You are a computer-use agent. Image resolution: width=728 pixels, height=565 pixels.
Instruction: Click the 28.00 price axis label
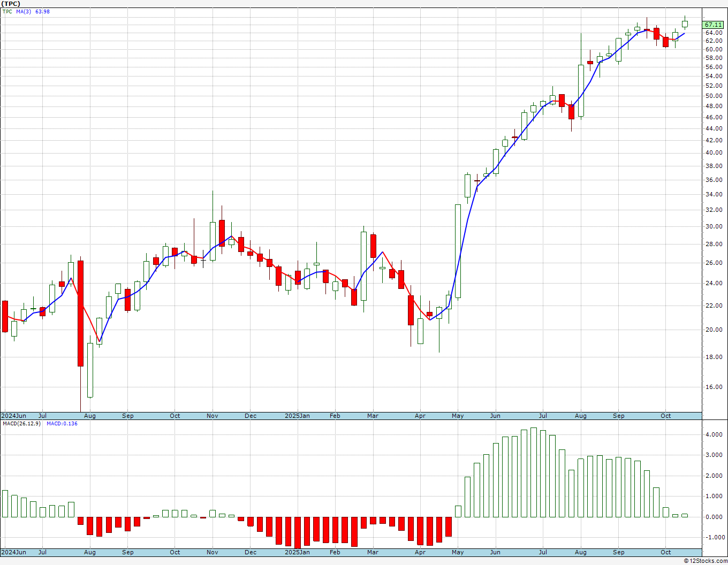click(x=714, y=244)
